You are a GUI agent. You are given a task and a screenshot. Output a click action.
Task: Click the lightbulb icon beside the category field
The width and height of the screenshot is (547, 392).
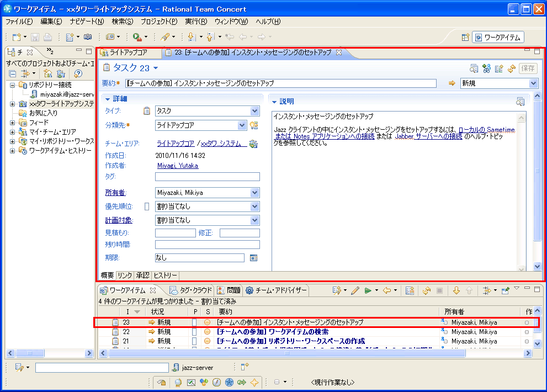point(254,125)
